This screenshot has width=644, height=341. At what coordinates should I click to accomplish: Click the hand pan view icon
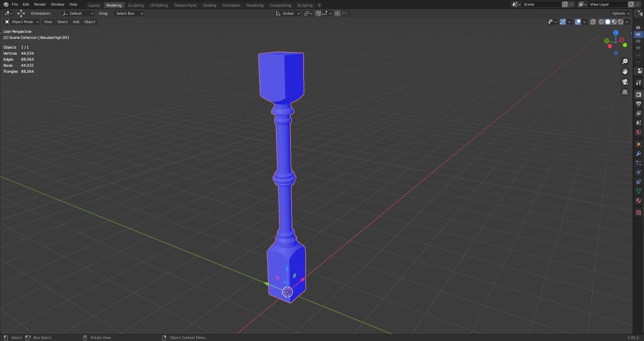point(625,71)
